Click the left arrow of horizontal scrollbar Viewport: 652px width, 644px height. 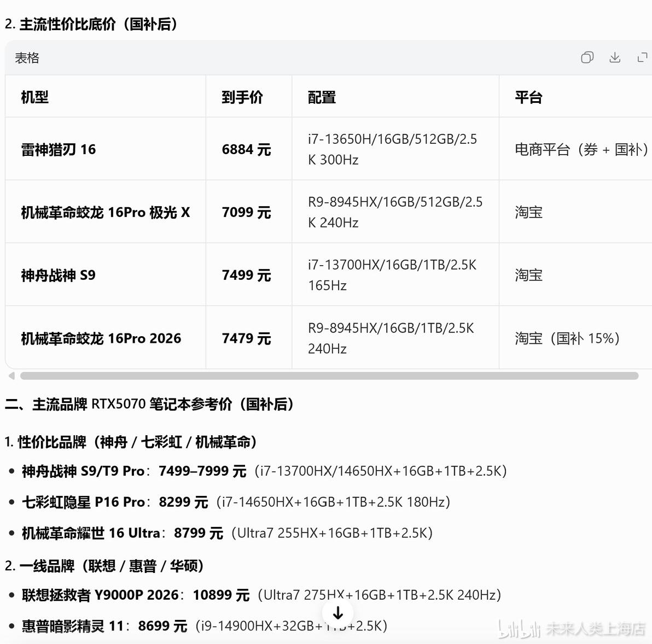[x=11, y=376]
